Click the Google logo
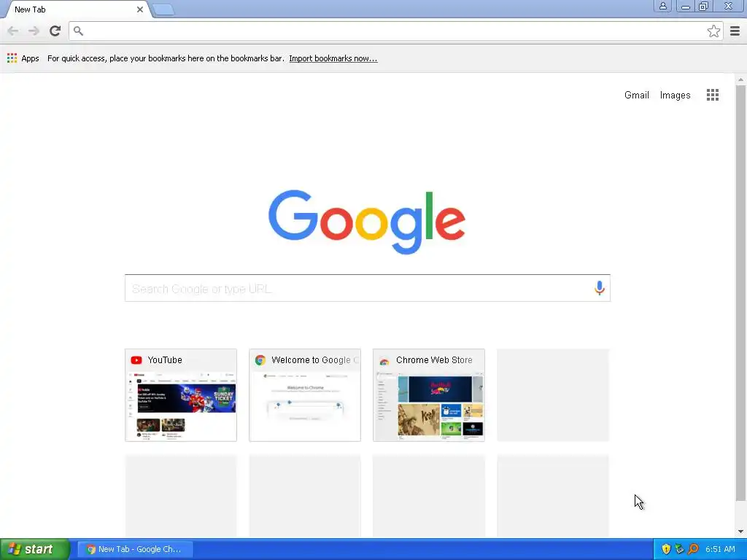Image resolution: width=747 pixels, height=560 pixels. (x=367, y=222)
